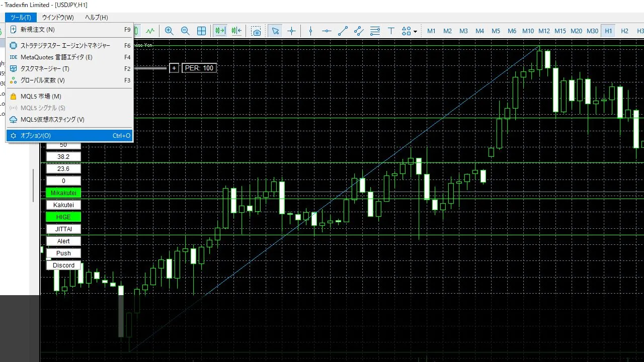This screenshot has height=362, width=644.
Task: Select the trendline drawing tool
Action: point(343,31)
